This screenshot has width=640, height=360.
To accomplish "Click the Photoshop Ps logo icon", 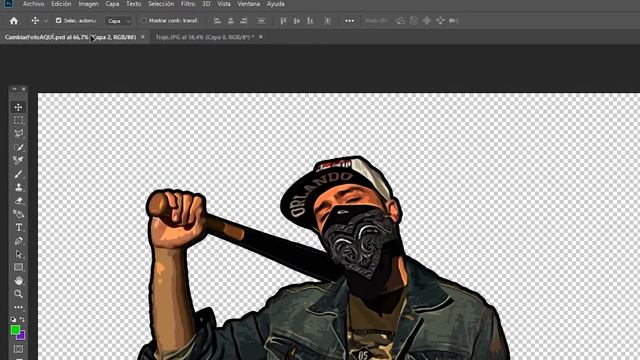I will point(8,4).
